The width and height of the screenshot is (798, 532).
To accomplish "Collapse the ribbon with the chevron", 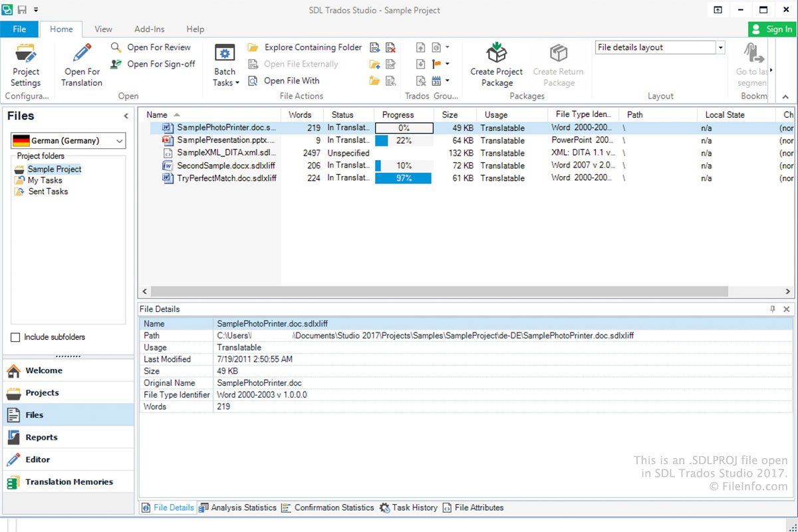I will pos(787,96).
